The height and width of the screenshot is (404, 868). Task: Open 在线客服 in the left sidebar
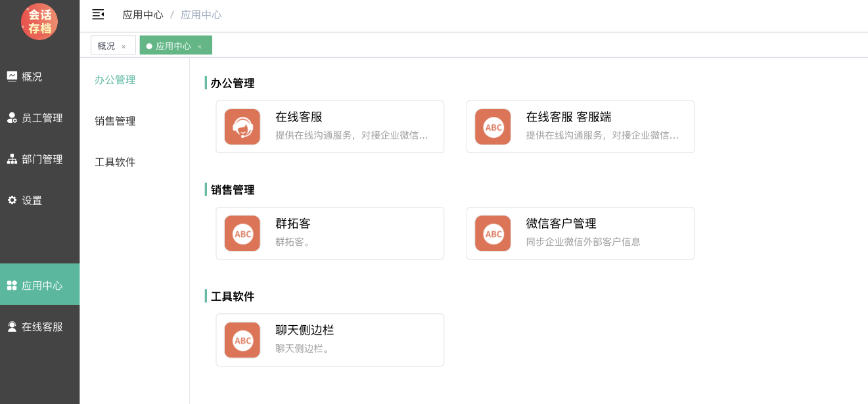pyautogui.click(x=42, y=327)
